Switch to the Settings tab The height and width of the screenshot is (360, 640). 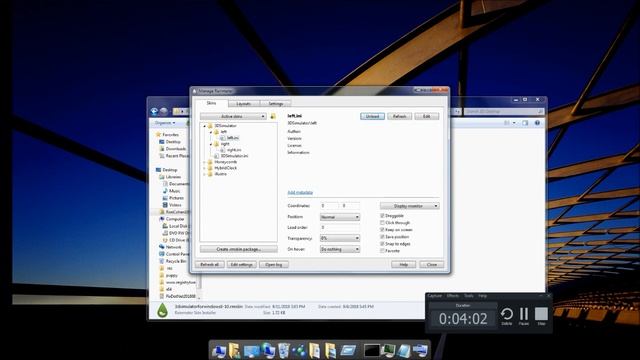[276, 104]
